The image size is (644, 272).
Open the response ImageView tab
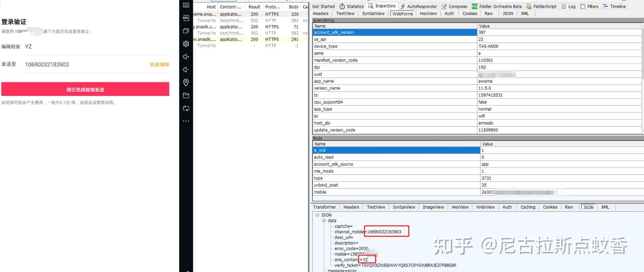pos(433,207)
